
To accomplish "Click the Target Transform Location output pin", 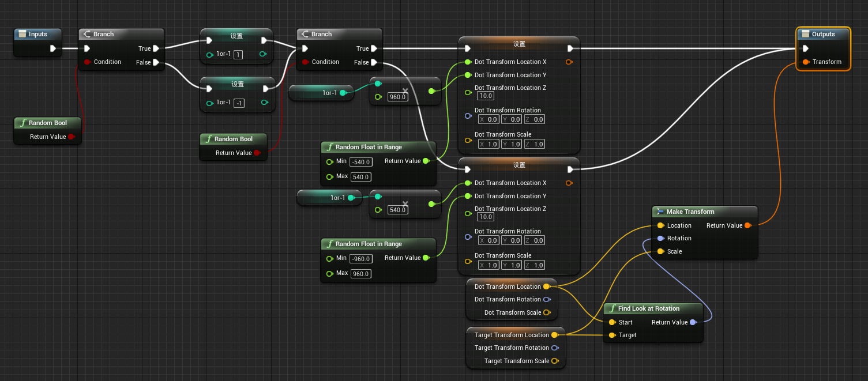I will [x=554, y=335].
